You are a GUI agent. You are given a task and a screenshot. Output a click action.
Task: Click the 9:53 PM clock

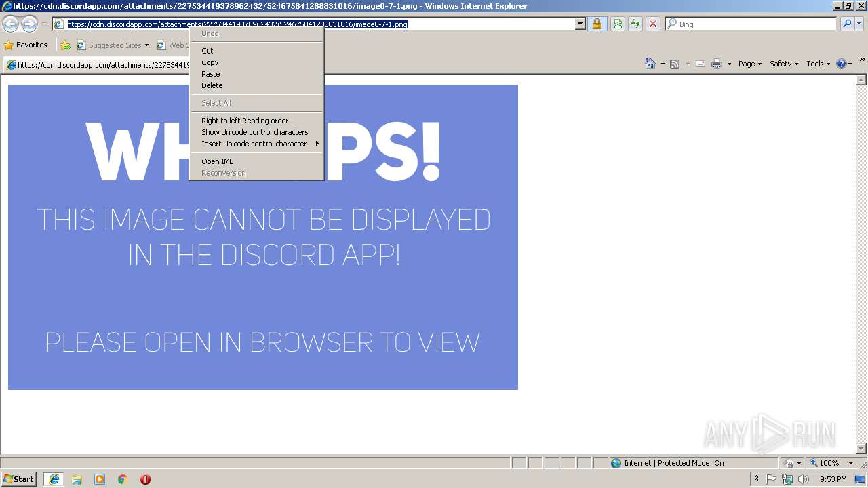[x=833, y=479]
